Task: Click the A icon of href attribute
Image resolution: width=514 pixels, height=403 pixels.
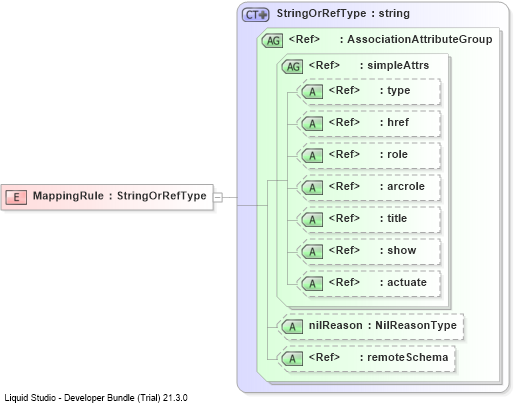Action: pyautogui.click(x=312, y=124)
